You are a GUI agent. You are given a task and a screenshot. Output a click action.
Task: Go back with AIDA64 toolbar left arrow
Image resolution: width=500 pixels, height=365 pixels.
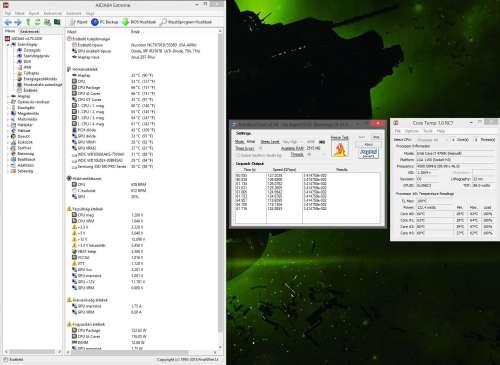(8, 22)
